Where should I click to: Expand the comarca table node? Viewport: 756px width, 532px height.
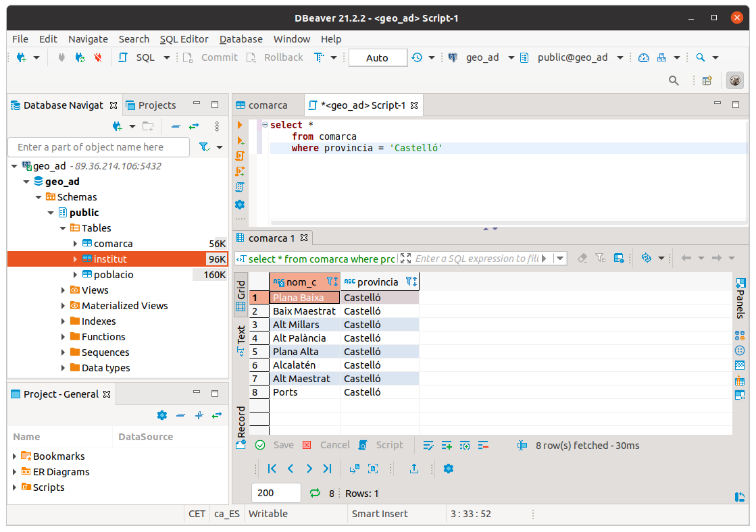pos(75,244)
